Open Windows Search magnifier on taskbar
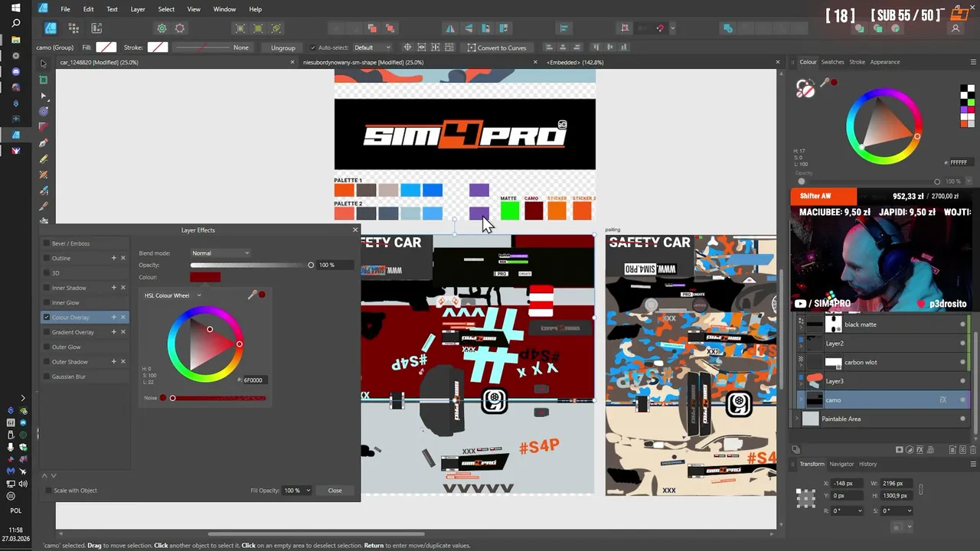 16,24
